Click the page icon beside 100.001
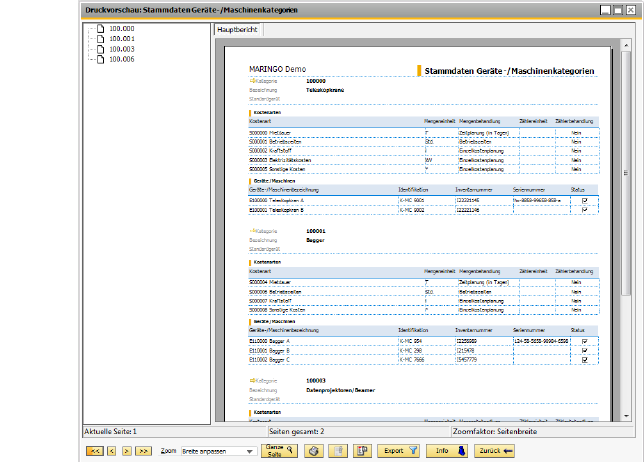The image size is (644, 462). pos(100,39)
